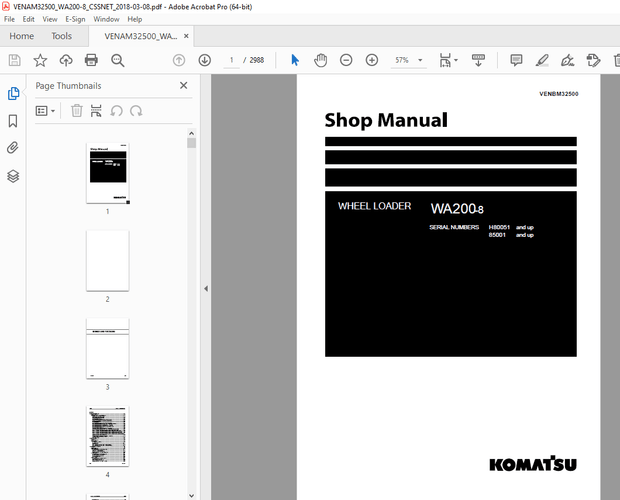Click the Fit page scrolling icon
The height and width of the screenshot is (500, 620).
tap(445, 60)
